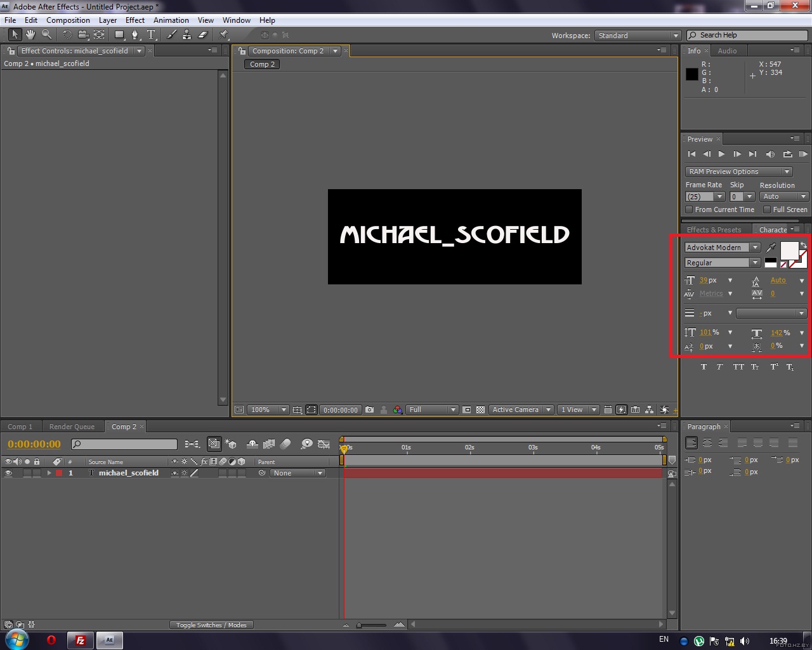
Task: Hide the michael_scofield layer
Action: tap(8, 473)
